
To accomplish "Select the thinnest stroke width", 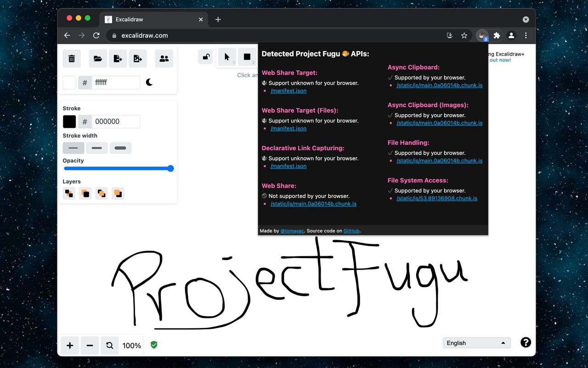I will pos(73,148).
